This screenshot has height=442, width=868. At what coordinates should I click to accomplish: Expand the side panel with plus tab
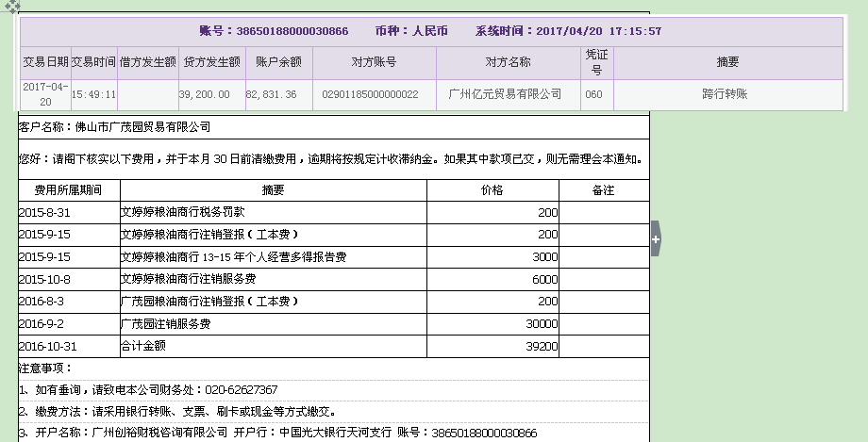click(656, 238)
